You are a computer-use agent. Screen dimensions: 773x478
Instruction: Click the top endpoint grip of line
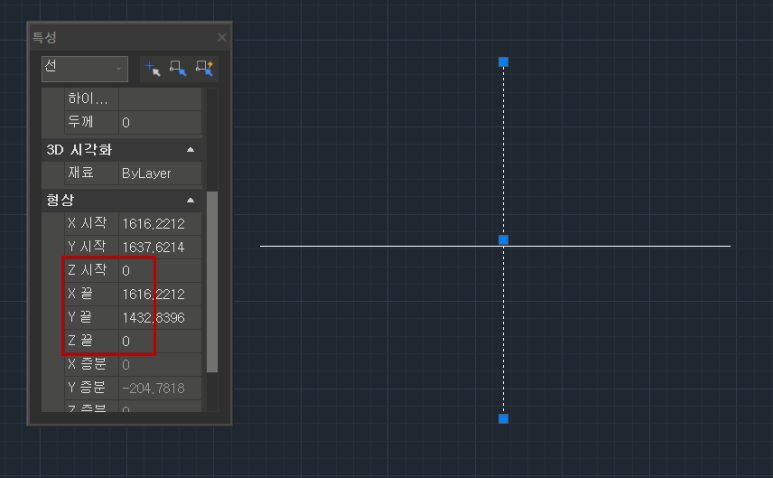[x=503, y=62]
